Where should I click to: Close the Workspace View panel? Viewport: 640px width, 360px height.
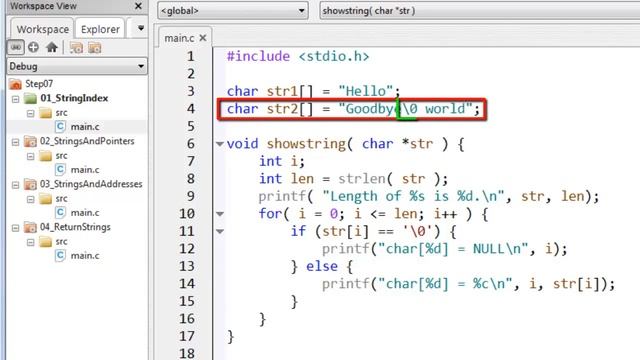[138, 6]
